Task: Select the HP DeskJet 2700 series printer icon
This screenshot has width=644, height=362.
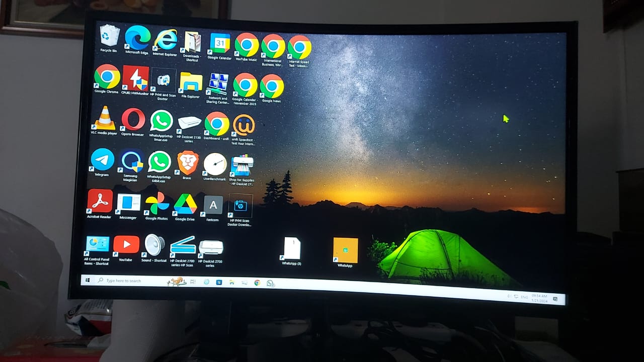Action: tap(210, 253)
